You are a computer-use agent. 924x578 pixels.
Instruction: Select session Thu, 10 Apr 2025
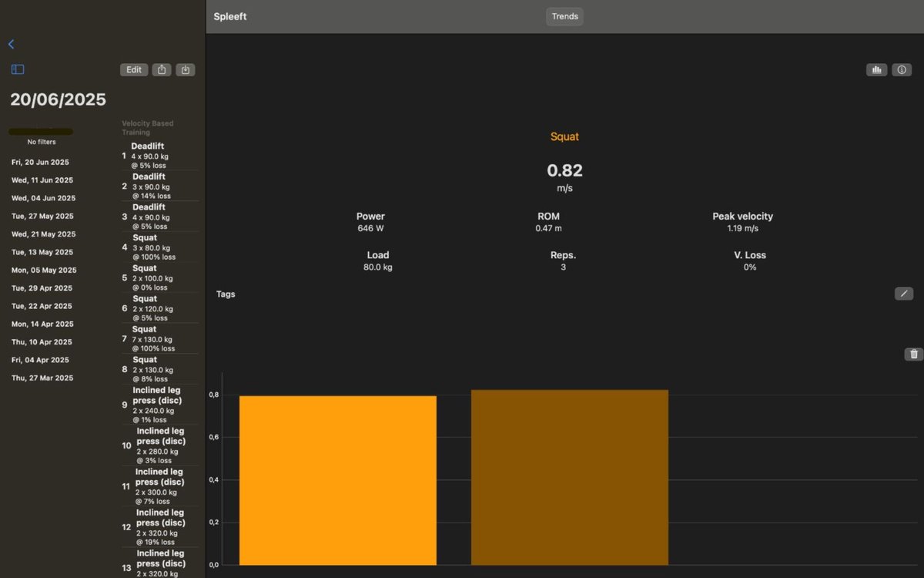point(42,342)
